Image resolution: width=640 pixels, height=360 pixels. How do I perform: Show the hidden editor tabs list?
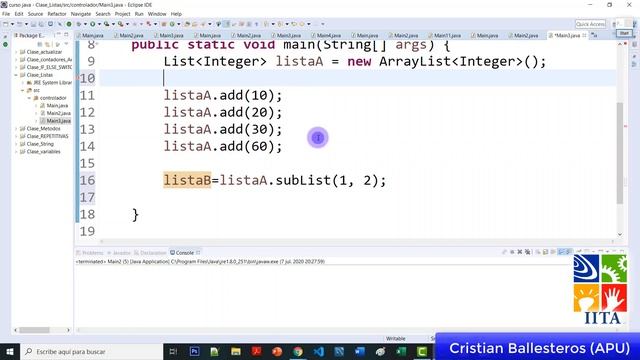coord(594,36)
